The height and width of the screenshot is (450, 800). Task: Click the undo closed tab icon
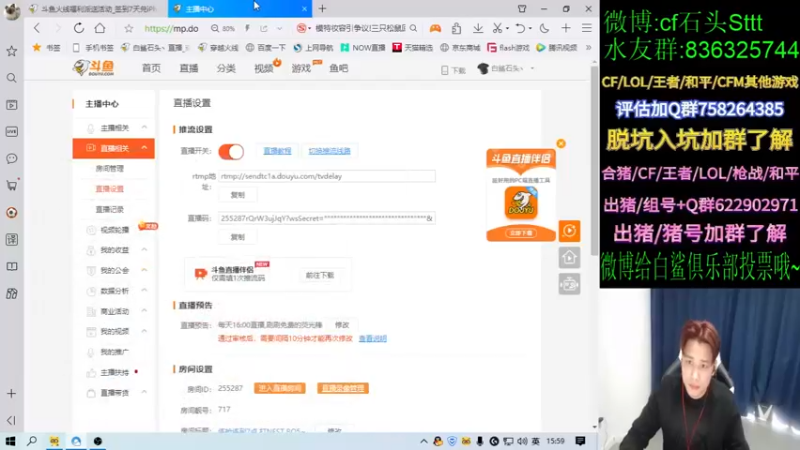(520, 29)
